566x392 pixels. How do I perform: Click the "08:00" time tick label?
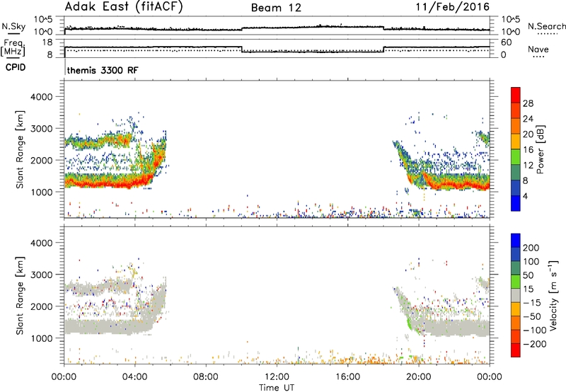click(206, 377)
